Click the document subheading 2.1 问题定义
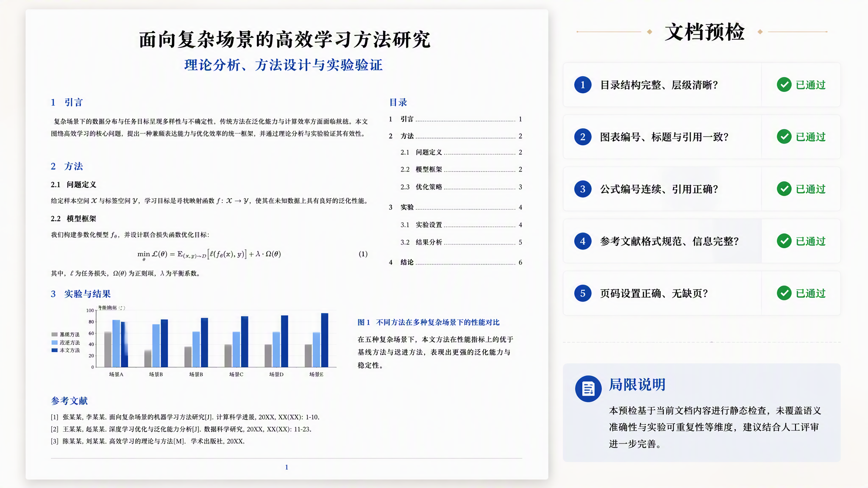Viewport: 868px width, 488px height. click(x=73, y=185)
